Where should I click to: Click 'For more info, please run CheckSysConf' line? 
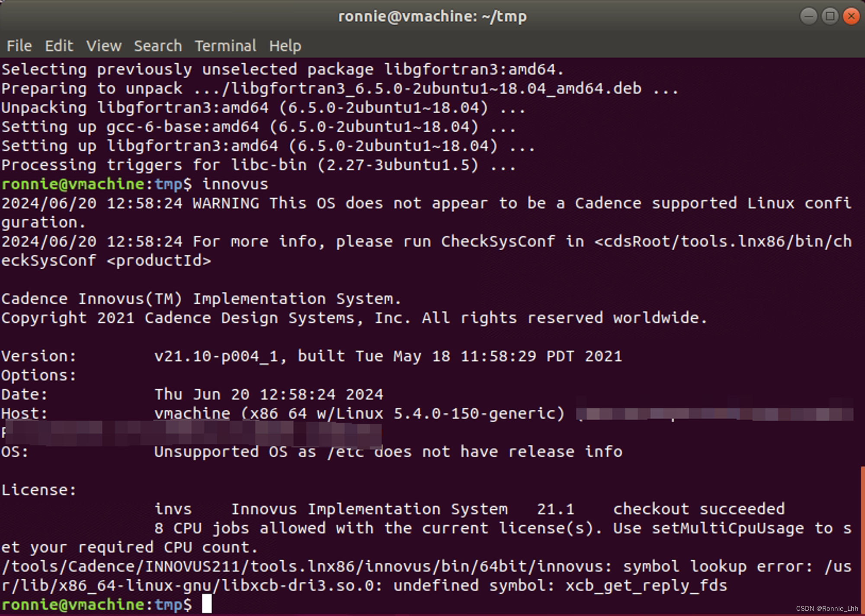(426, 251)
